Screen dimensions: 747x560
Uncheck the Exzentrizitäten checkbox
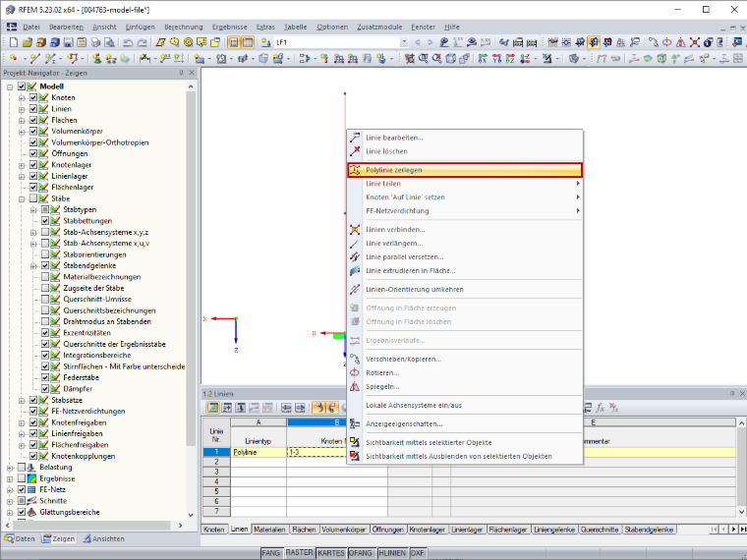point(45,333)
